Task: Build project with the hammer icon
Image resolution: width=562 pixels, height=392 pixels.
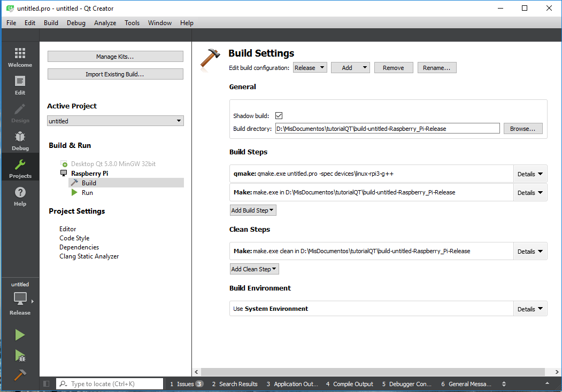Action: point(20,375)
